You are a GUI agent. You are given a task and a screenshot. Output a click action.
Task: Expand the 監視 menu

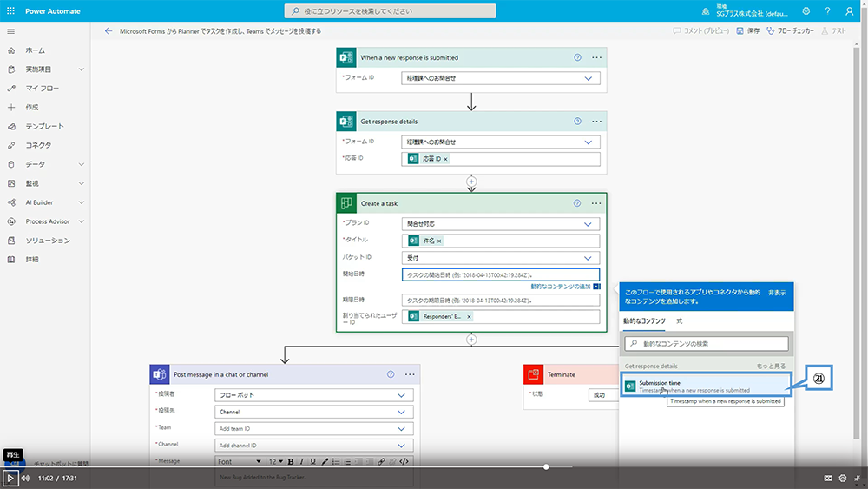point(82,183)
